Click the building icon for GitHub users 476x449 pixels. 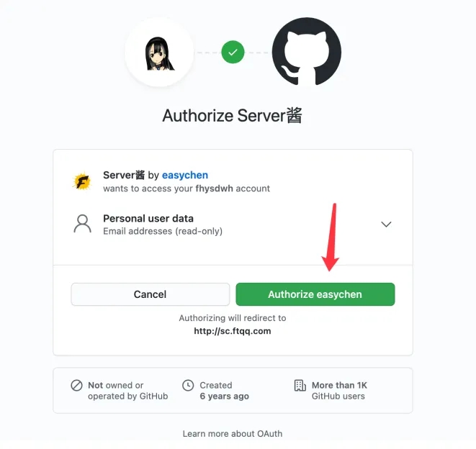click(300, 385)
